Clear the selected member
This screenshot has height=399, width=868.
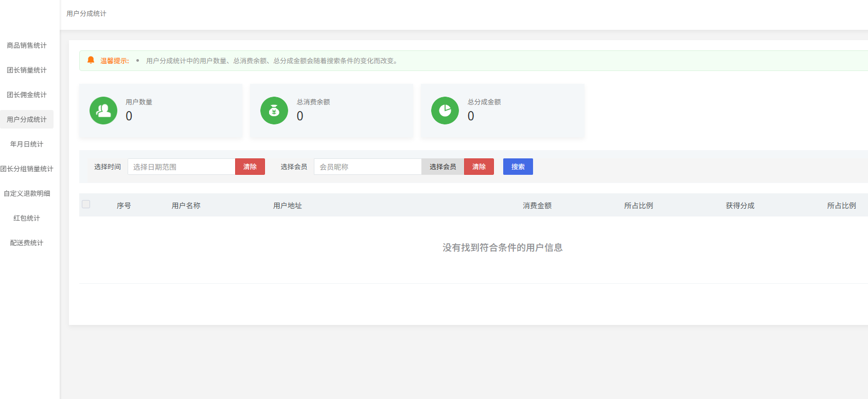coord(479,167)
